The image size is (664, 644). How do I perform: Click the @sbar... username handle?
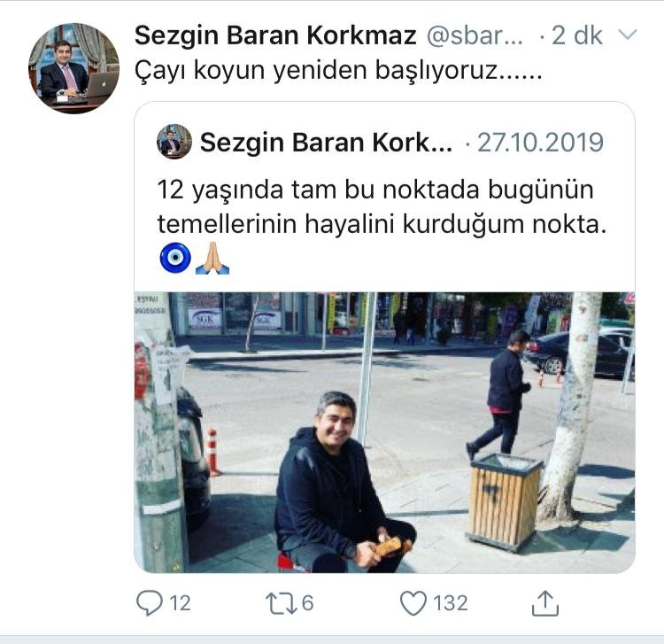pos(475,35)
